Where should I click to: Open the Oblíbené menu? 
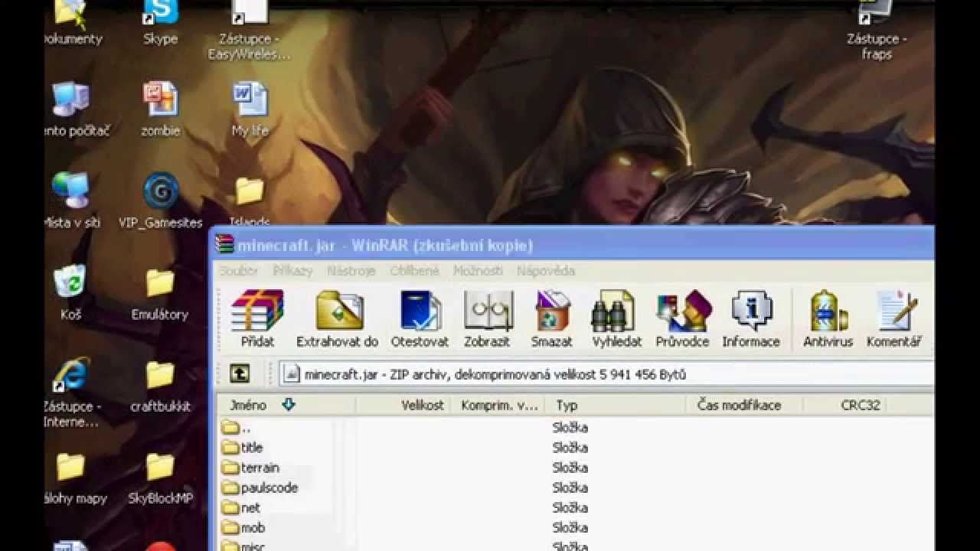click(415, 271)
